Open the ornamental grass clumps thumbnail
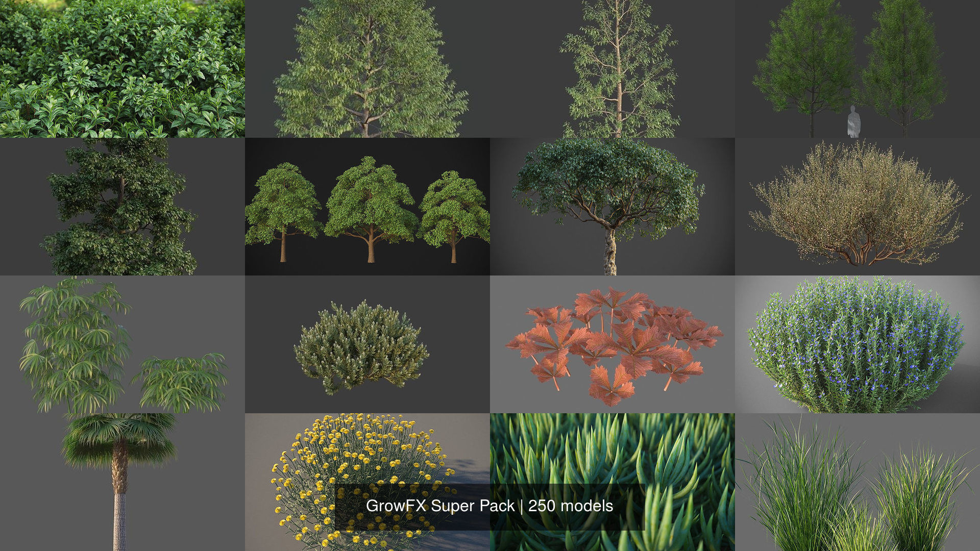This screenshot has width=980, height=551. [x=857, y=482]
